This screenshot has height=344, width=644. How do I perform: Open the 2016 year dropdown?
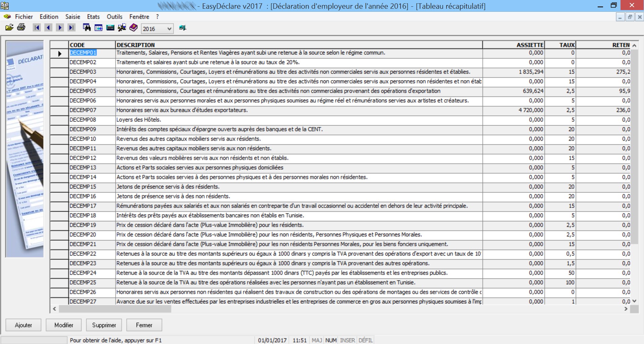pyautogui.click(x=169, y=29)
